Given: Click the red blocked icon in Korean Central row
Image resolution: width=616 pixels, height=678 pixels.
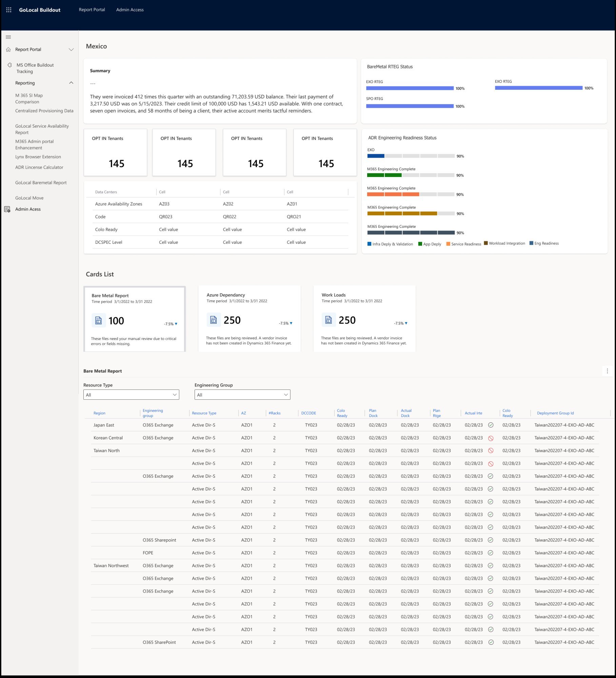Looking at the screenshot, I should [x=491, y=438].
